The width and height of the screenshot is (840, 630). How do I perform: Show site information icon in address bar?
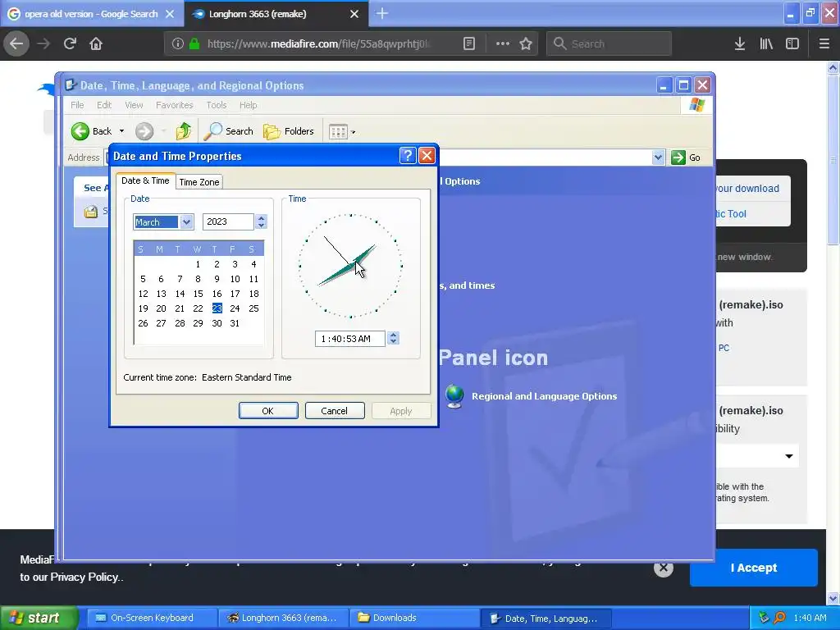[x=178, y=43]
